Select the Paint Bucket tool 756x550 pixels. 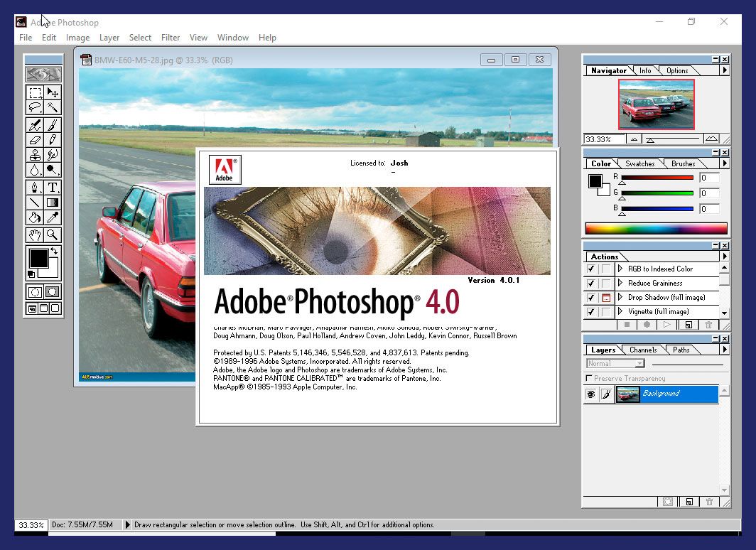[35, 217]
